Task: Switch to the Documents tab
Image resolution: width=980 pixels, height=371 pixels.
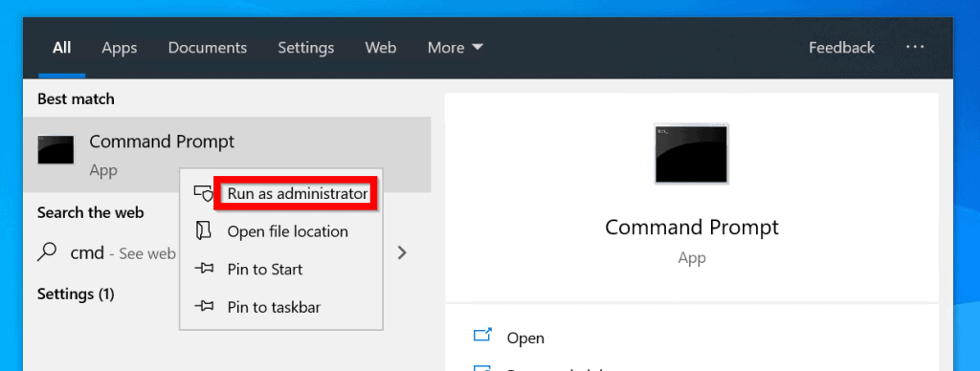Action: tap(208, 48)
